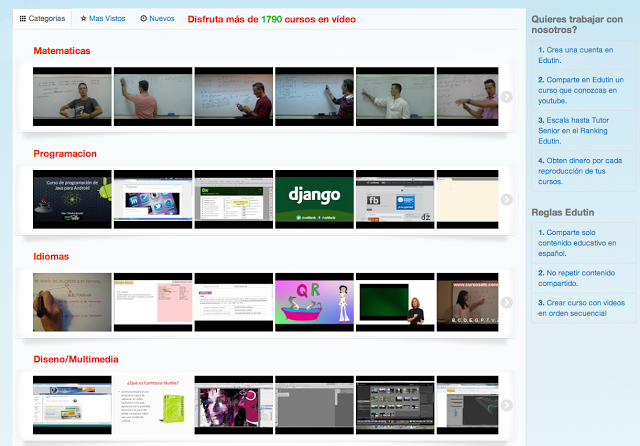Open math video with man in gray t-shirt
The height and width of the screenshot is (446, 640).
72,97
